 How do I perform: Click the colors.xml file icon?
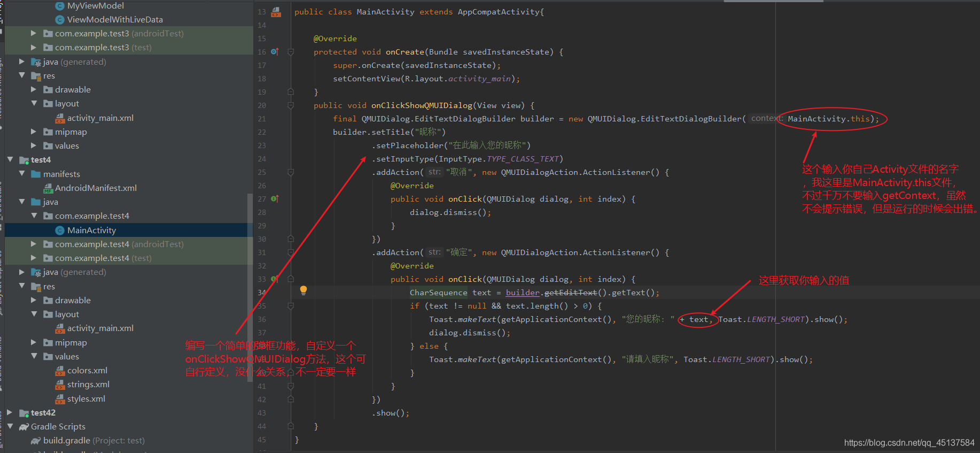click(x=60, y=371)
